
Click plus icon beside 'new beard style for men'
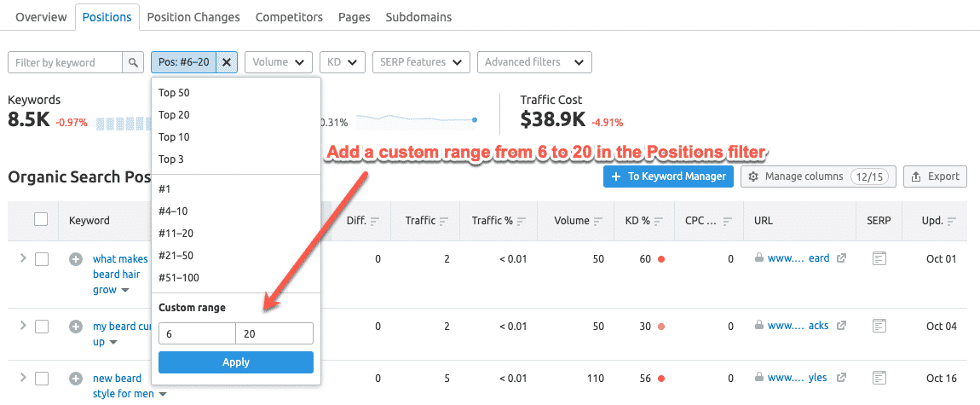[76, 378]
